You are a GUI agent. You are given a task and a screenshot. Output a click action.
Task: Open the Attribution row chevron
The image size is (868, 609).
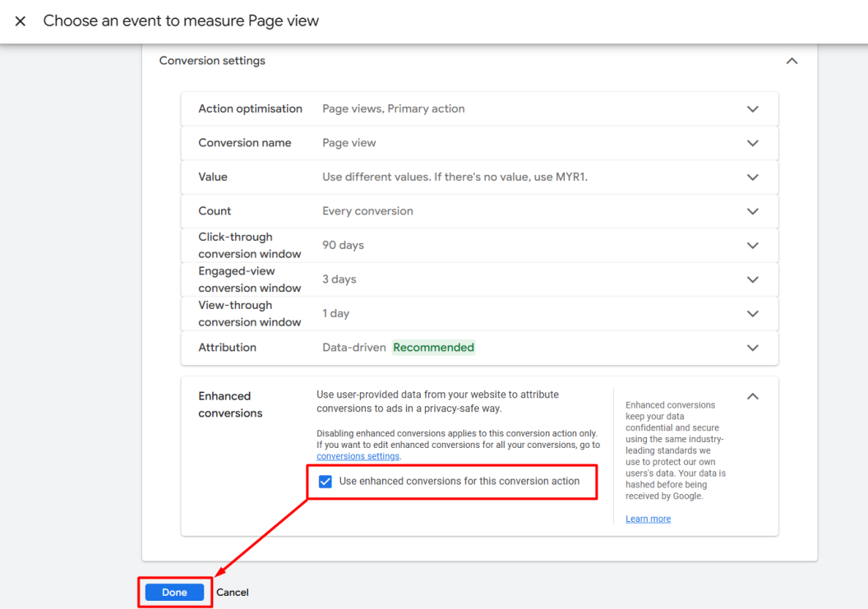click(752, 348)
